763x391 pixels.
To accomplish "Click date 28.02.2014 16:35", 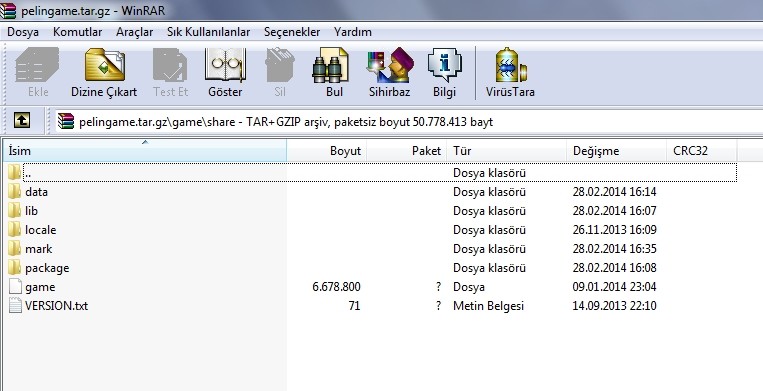I will [x=614, y=249].
